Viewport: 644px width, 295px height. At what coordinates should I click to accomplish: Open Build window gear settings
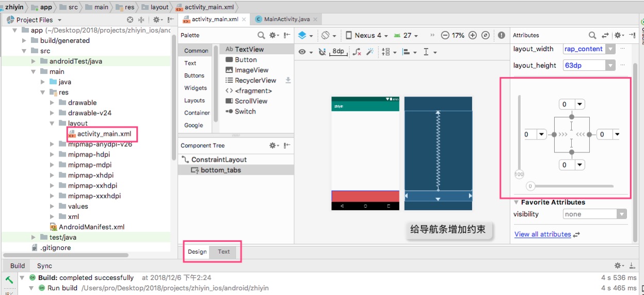coord(618,266)
